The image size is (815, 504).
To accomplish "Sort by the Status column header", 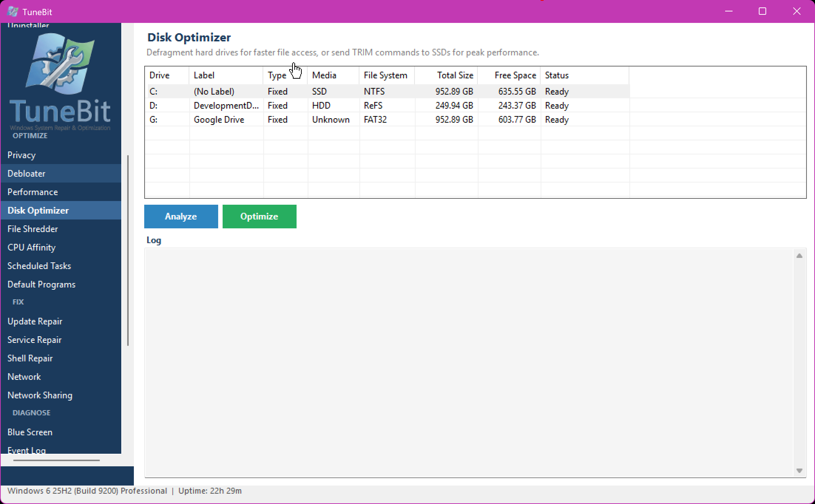I will 585,75.
